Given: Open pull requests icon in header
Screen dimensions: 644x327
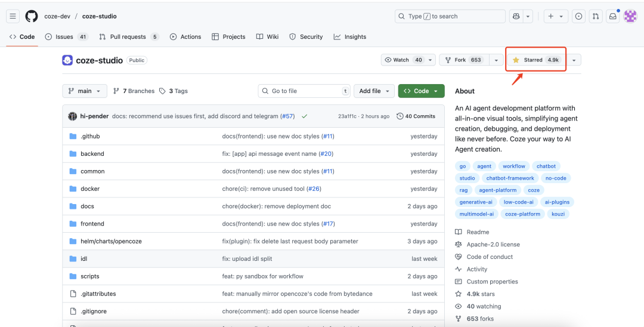Looking at the screenshot, I should click(596, 17).
